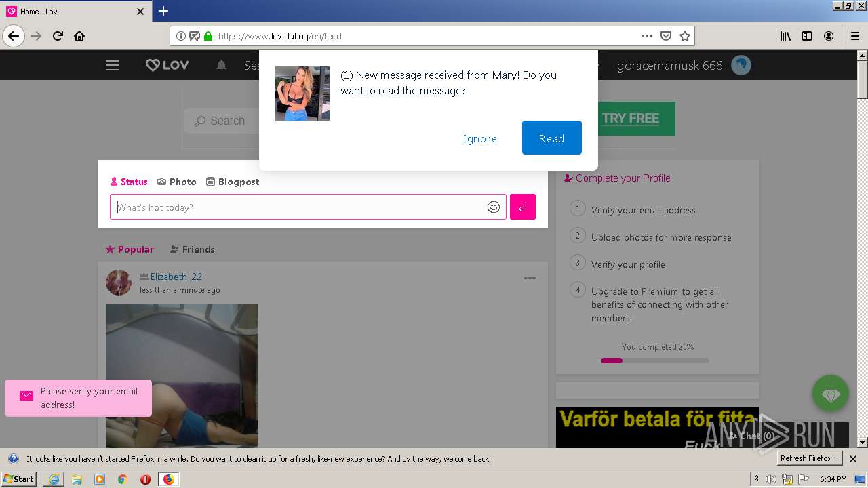This screenshot has width=868, height=488.
Task: Open the Lov hamburger menu
Action: tap(113, 66)
